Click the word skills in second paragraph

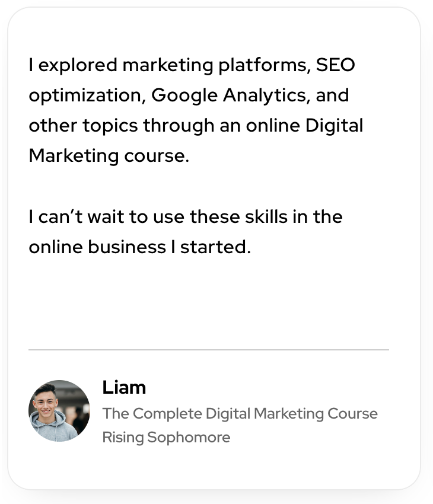[x=266, y=216]
